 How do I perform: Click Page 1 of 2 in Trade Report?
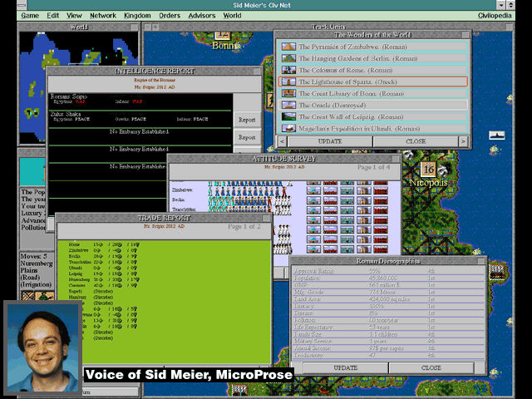pyautogui.click(x=244, y=227)
